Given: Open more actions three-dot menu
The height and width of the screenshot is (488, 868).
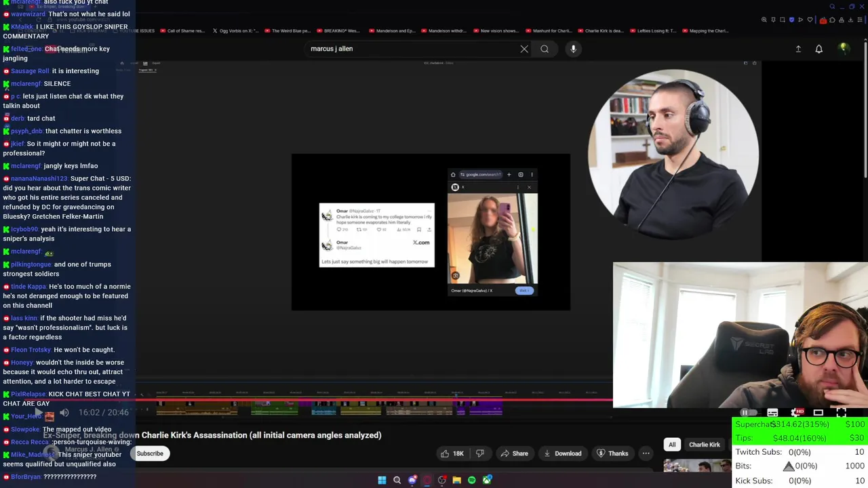Looking at the screenshot, I should (646, 453).
